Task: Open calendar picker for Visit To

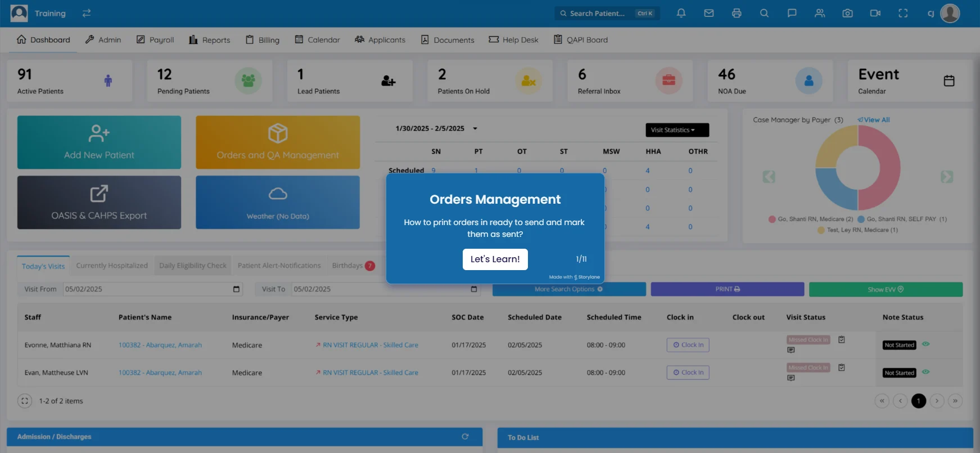Action: tap(473, 289)
